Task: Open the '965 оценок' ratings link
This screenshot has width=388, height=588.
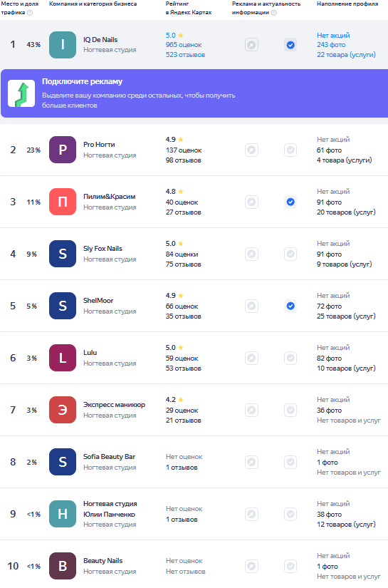Action: (184, 45)
